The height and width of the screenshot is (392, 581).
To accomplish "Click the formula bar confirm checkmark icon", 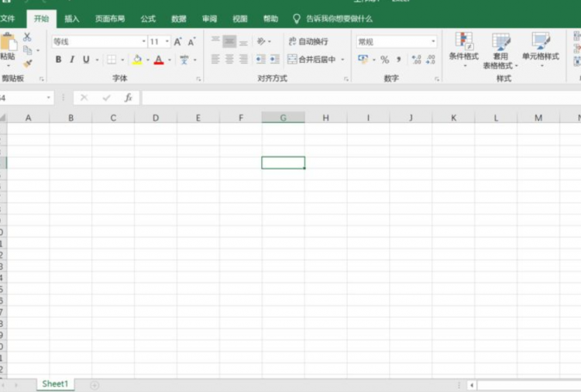I will coord(107,98).
